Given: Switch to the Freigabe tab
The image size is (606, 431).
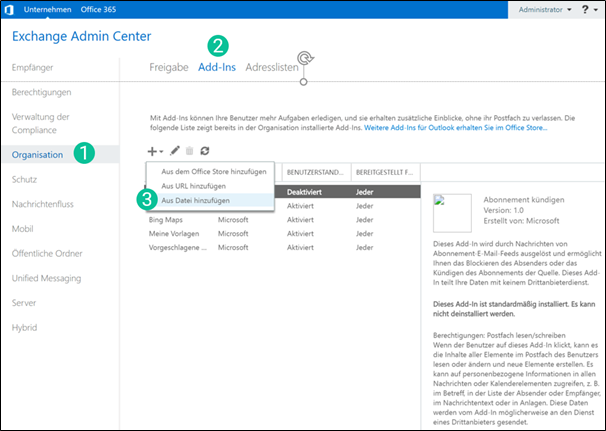Looking at the screenshot, I should click(x=170, y=66).
